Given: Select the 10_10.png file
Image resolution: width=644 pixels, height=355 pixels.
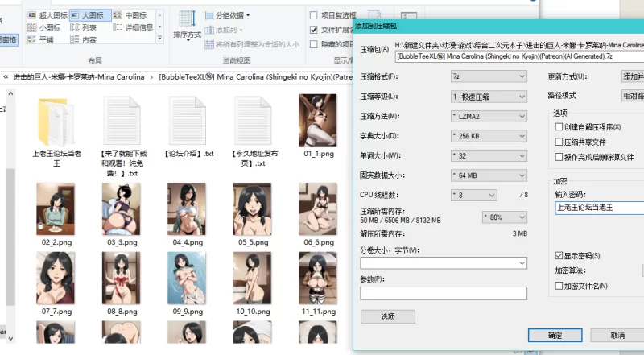Looking at the screenshot, I should [x=253, y=283].
